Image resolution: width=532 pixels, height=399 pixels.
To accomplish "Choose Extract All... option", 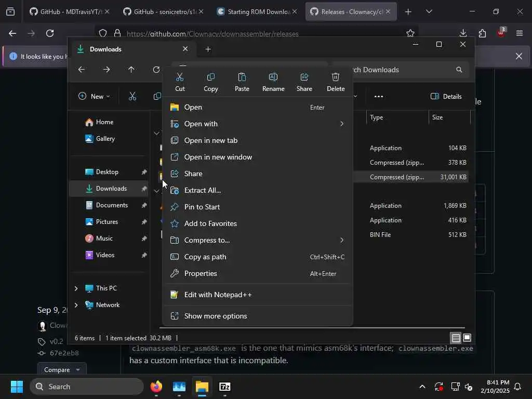I will click(x=258, y=190).
